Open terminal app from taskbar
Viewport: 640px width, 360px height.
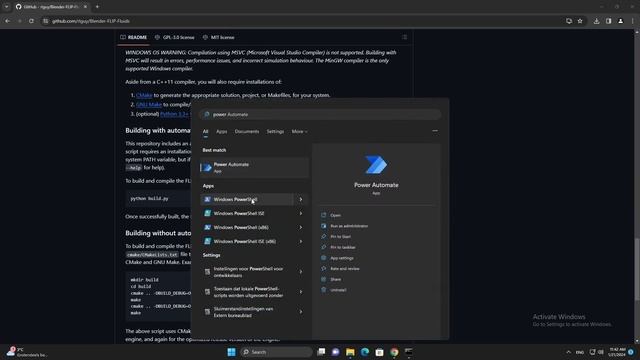click(409, 352)
